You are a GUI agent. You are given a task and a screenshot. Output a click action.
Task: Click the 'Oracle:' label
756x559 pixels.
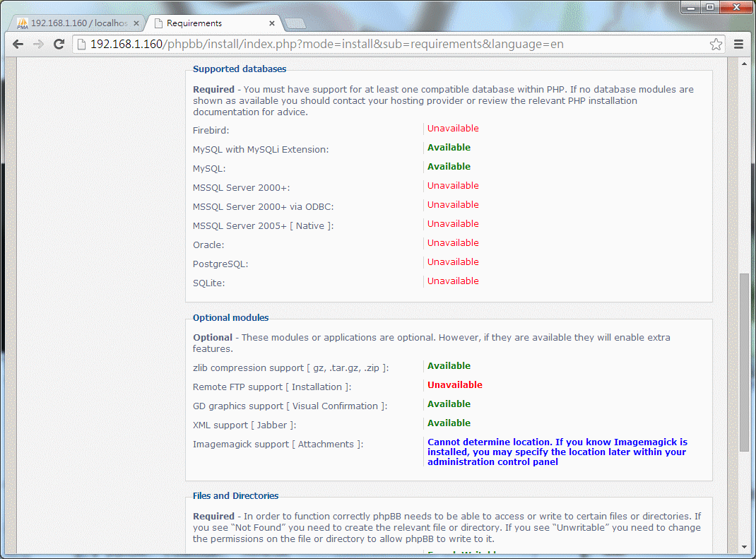click(208, 245)
